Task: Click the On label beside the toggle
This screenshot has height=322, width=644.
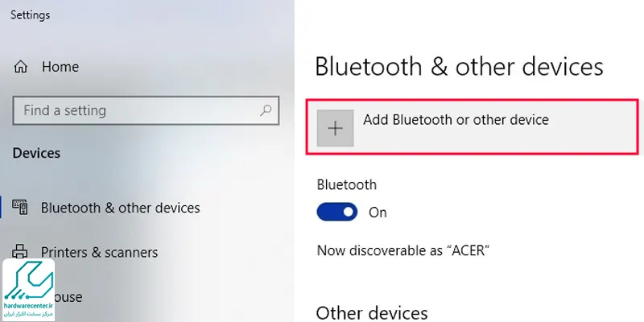Action: click(378, 213)
